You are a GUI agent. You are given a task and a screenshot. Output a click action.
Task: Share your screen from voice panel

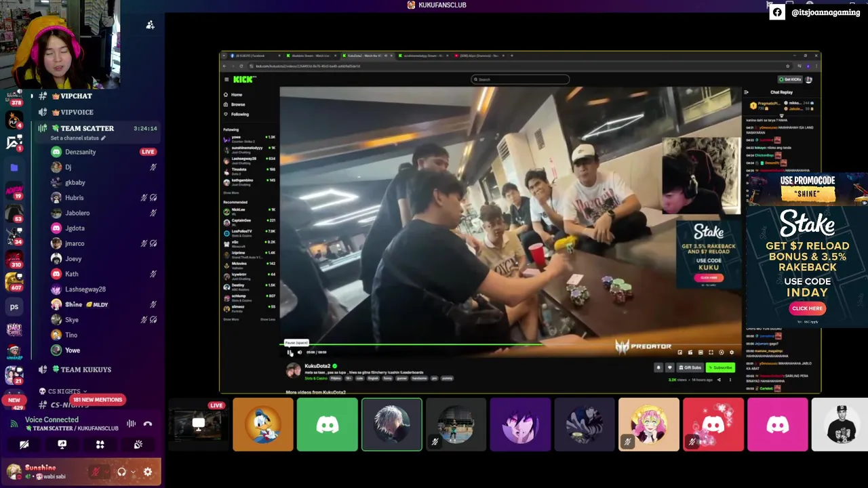pos(62,445)
